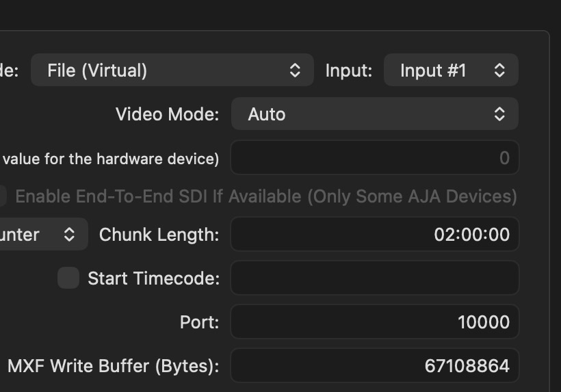Viewport: 561px width, 392px height.
Task: Click the Enable End-To-End SDI label text
Action: [x=265, y=196]
